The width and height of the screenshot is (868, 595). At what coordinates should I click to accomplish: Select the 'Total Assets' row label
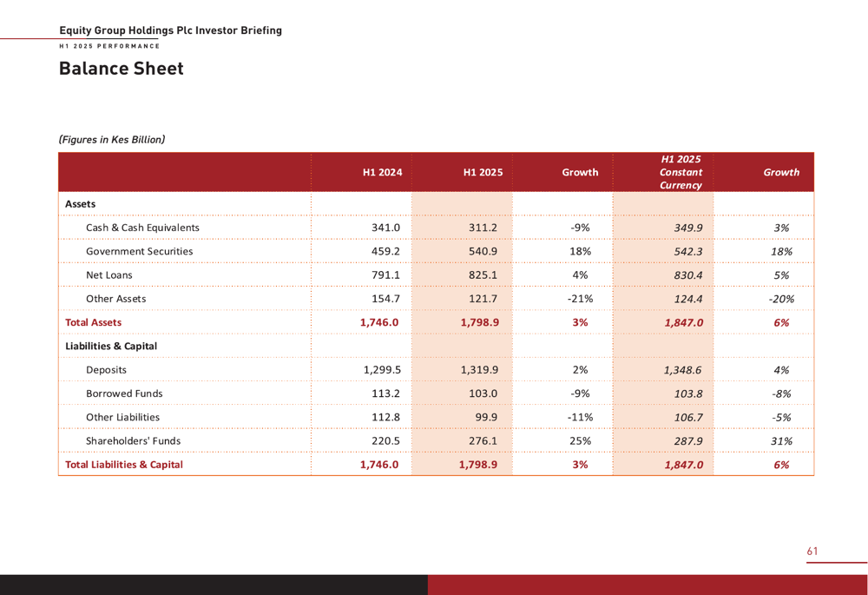(93, 322)
